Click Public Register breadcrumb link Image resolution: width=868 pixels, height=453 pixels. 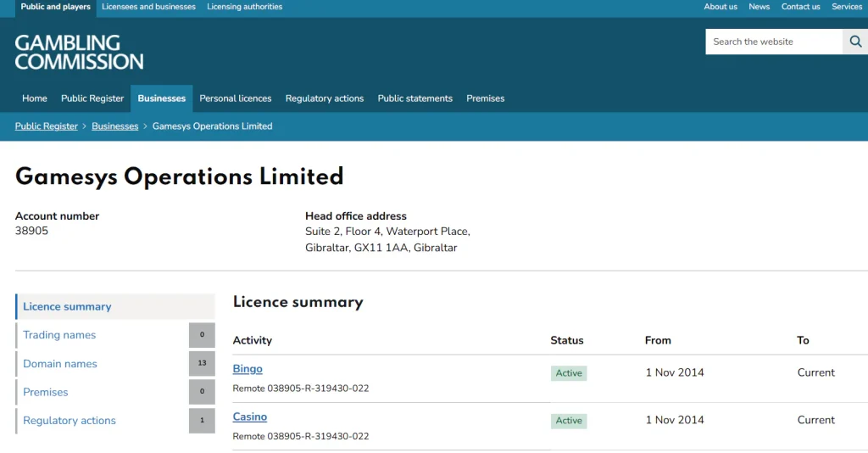click(x=47, y=126)
